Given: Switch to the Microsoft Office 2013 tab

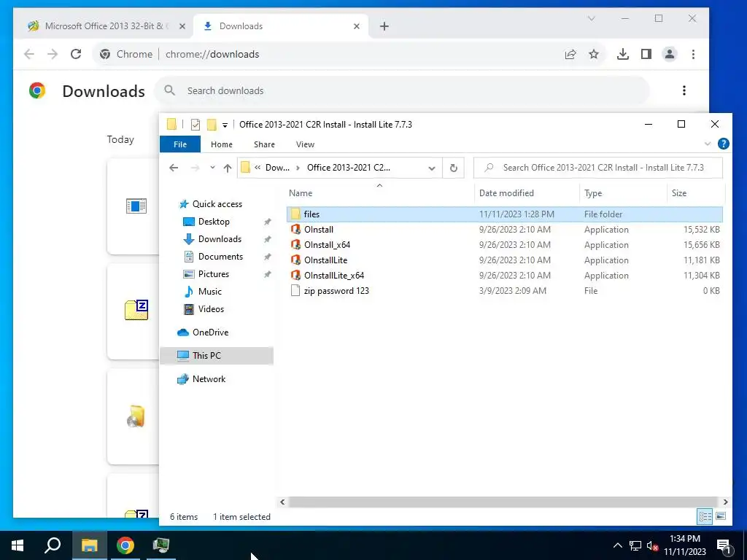Looking at the screenshot, I should 107,26.
